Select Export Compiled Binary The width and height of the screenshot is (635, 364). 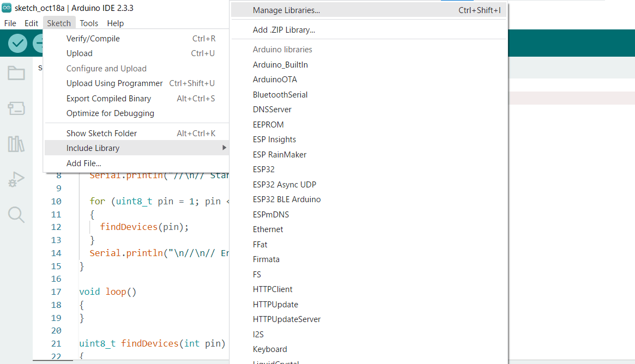(x=137, y=99)
